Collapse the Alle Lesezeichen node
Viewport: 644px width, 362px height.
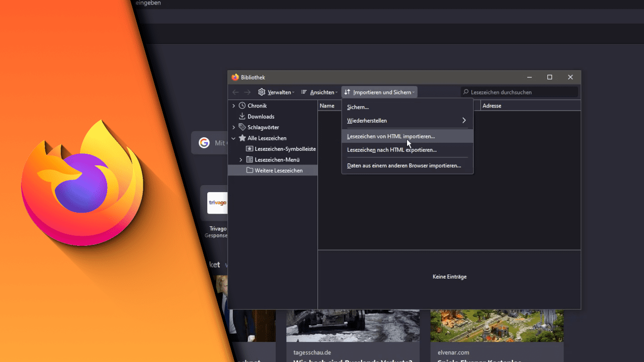[233, 138]
